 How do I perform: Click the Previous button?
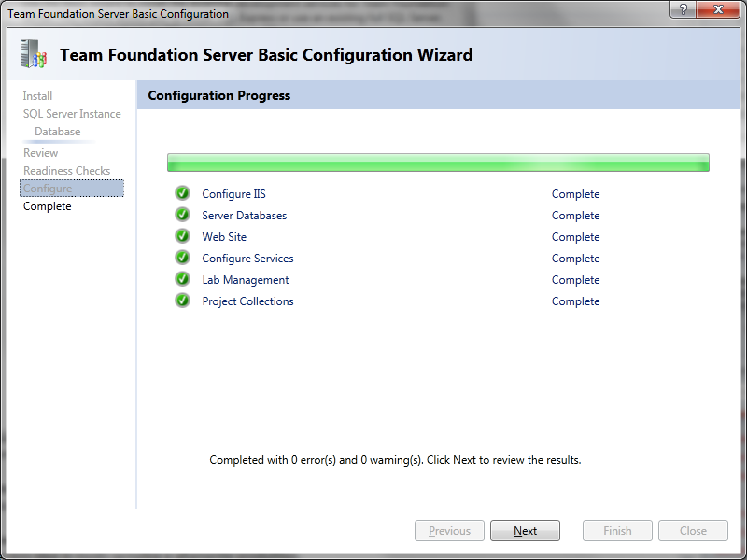pos(449,530)
